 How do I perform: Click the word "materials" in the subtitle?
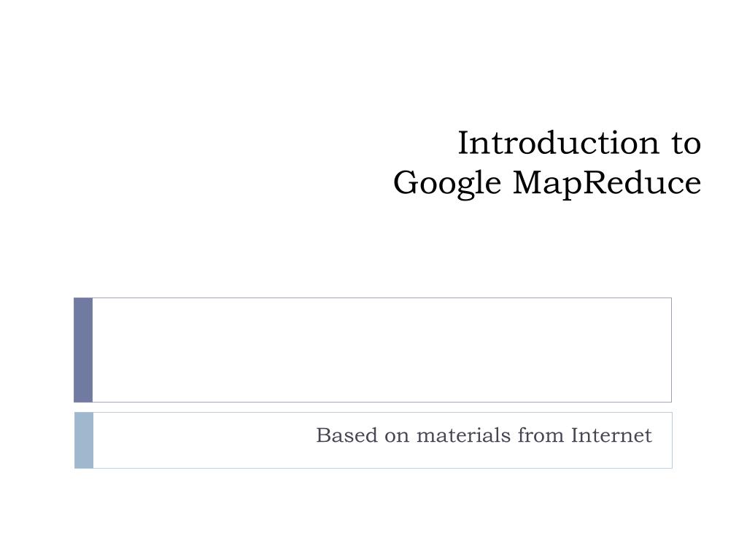click(x=463, y=435)
